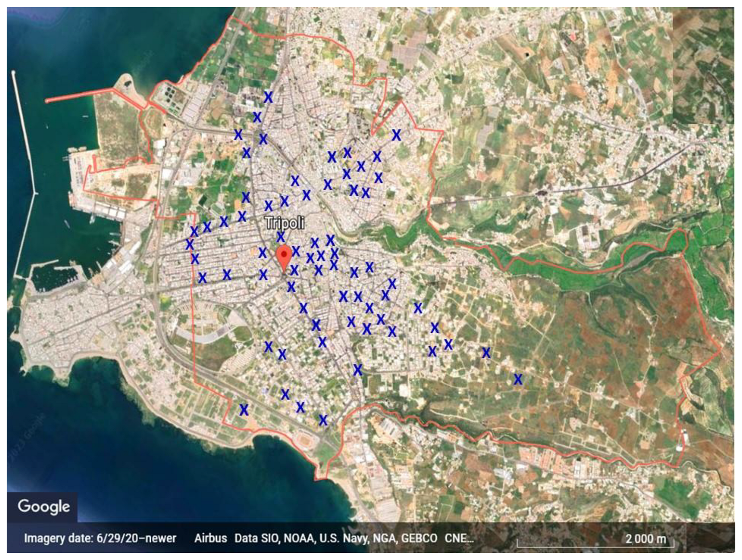742x560 pixels.
Task: Click the lone southwest blue X near coast
Action: pyautogui.click(x=244, y=410)
